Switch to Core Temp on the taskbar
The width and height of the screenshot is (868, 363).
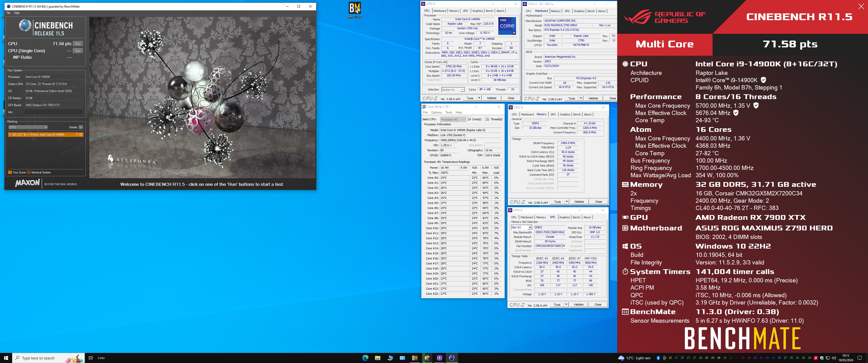click(427, 358)
